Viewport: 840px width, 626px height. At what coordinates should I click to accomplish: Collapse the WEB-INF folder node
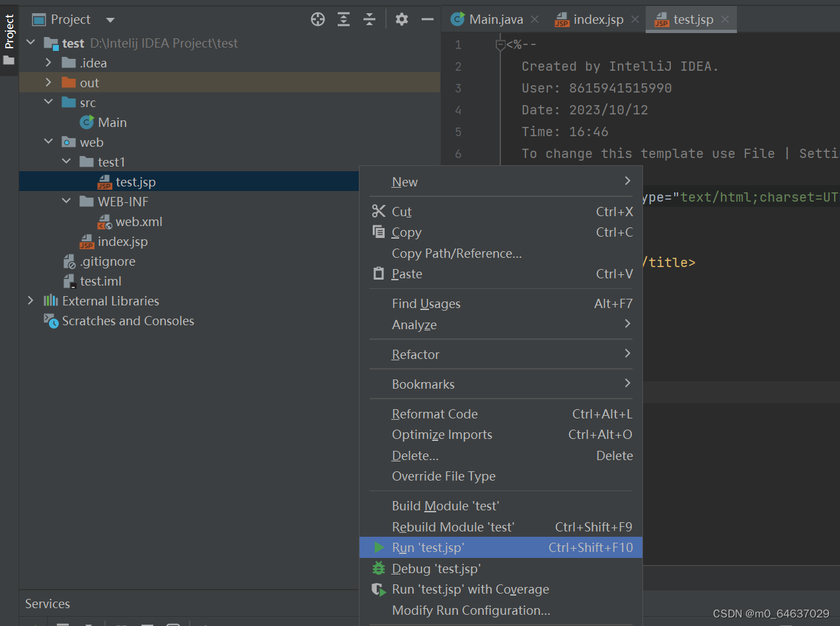click(x=66, y=202)
